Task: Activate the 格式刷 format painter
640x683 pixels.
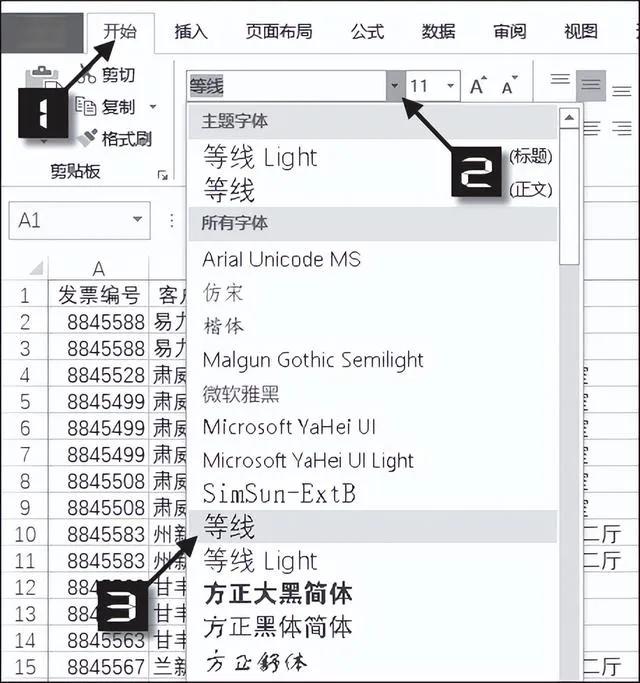Action: click(115, 139)
